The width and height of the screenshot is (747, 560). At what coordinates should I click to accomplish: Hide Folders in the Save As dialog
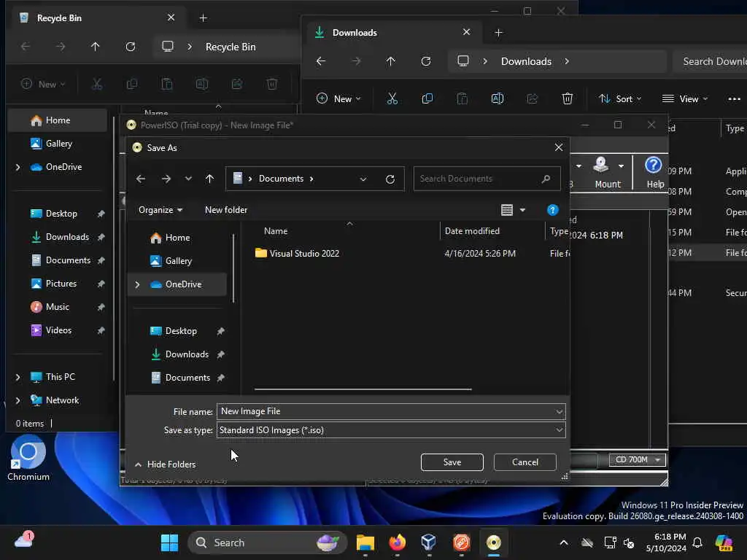click(x=166, y=464)
